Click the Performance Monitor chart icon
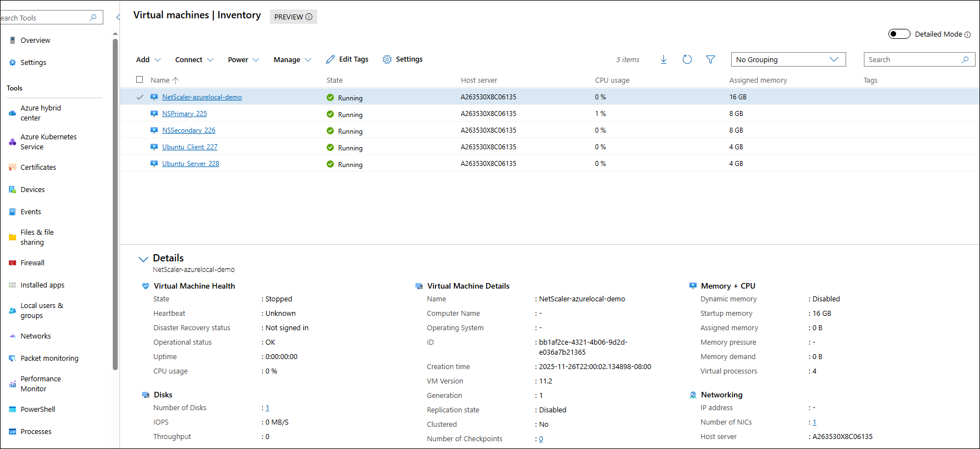 pyautogui.click(x=12, y=384)
